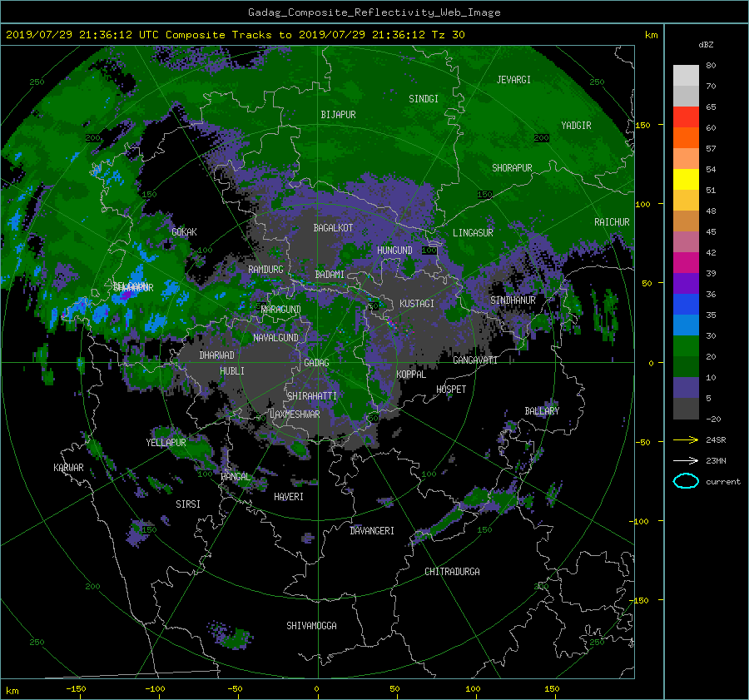This screenshot has width=749, height=700.
Task: Click the DAVANGERI city label
Action: click(372, 531)
